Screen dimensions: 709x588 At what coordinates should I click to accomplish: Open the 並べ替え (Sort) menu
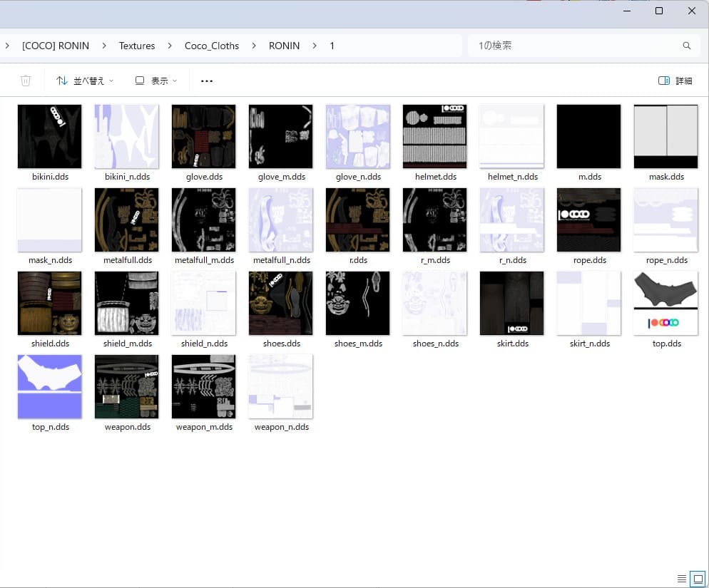click(84, 80)
